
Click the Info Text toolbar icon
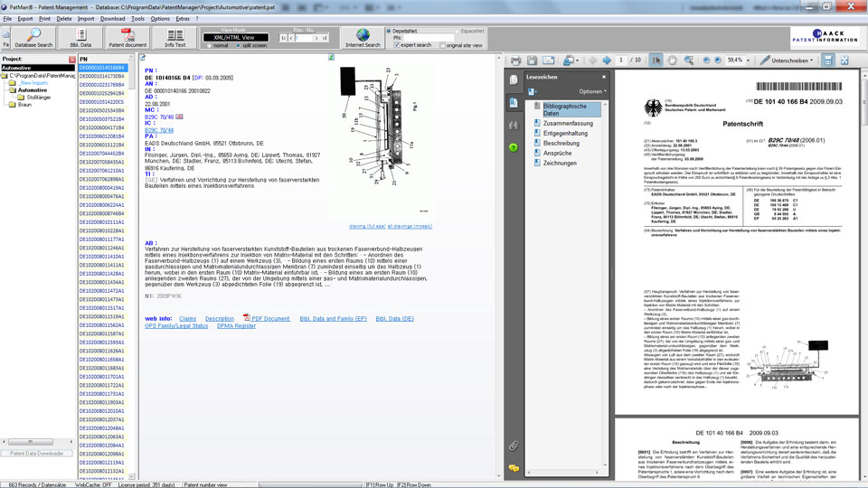(175, 37)
